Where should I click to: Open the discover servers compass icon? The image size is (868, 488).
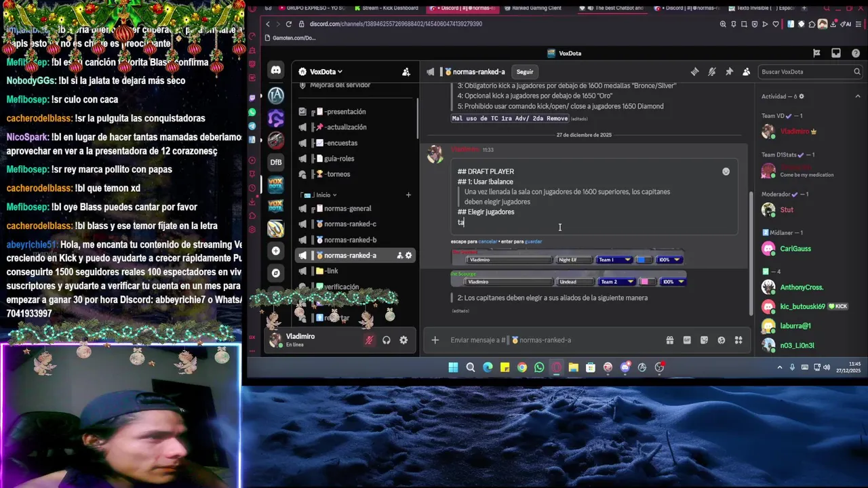[276, 273]
